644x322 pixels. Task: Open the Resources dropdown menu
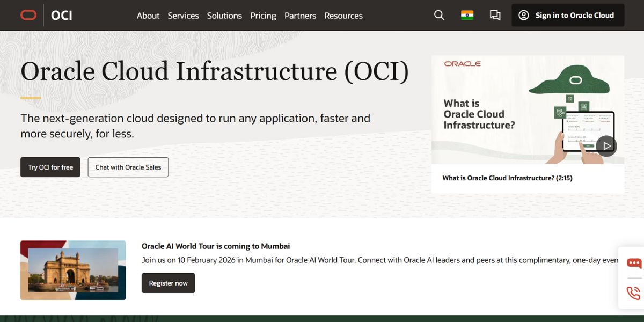pyautogui.click(x=343, y=16)
